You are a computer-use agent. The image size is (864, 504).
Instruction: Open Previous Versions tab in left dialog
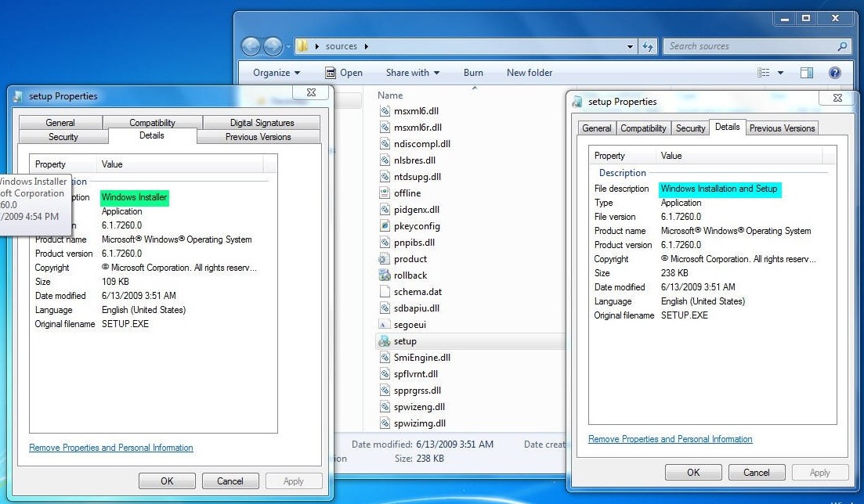coord(258,137)
